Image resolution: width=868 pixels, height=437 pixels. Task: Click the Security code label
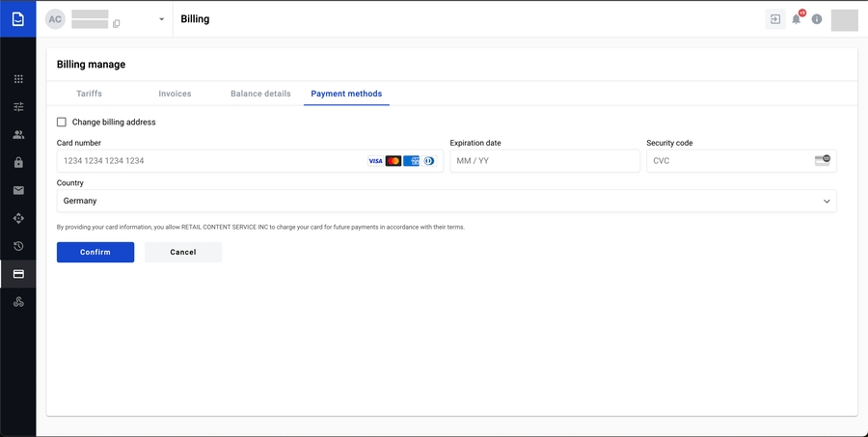[x=669, y=143]
